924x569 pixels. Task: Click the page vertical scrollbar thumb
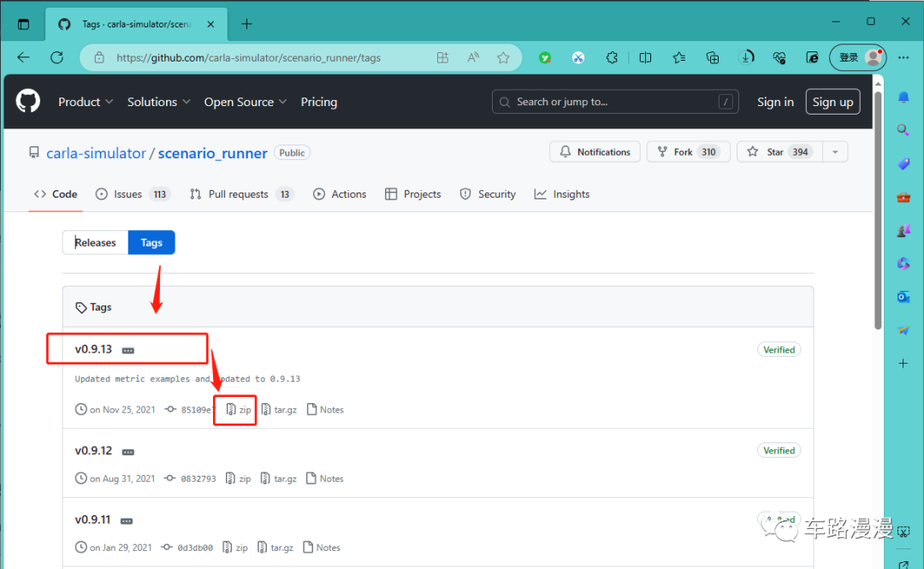pyautogui.click(x=878, y=210)
